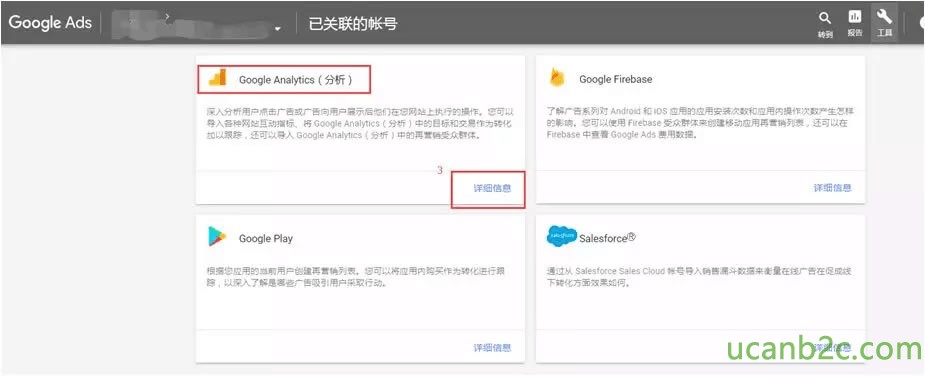
Task: Click the Firebase card description text
Action: point(700,123)
